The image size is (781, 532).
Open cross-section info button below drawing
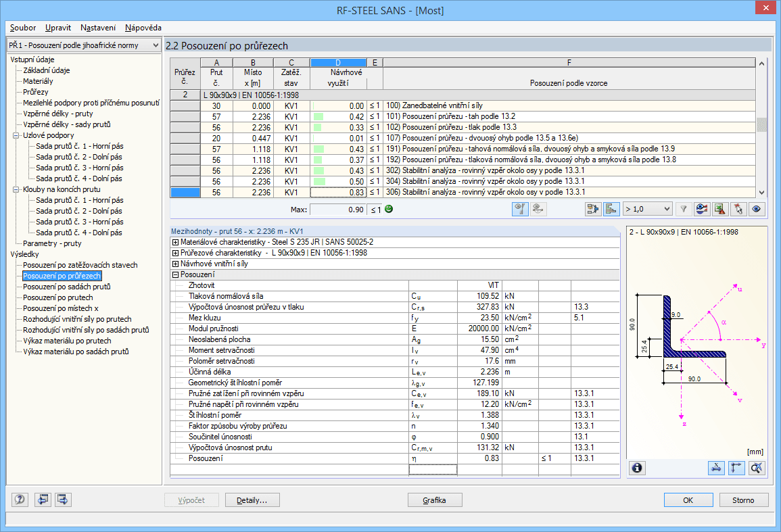tap(637, 468)
